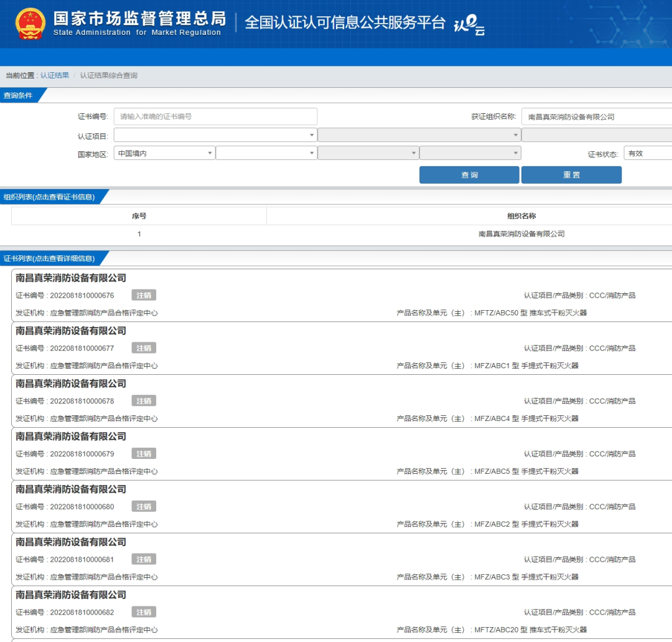Click 注销 badge for certificate 2022081810000676
The height and width of the screenshot is (642, 672).
point(144,295)
